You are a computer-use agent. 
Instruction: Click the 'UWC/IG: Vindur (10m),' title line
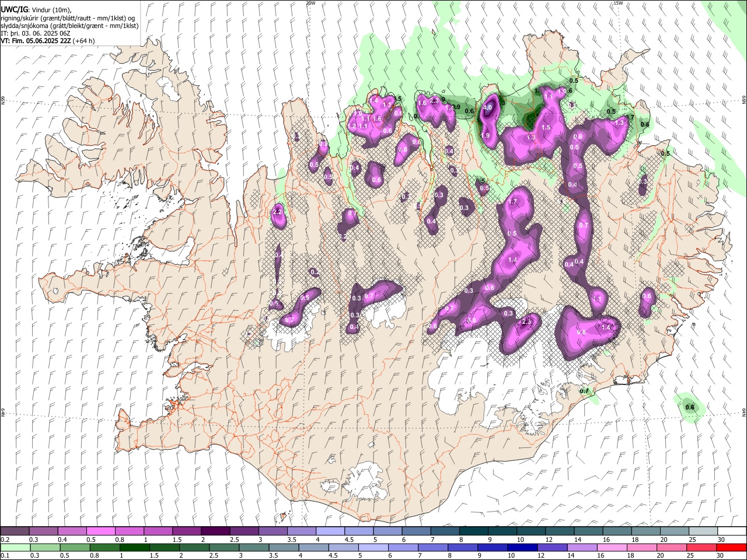[36, 10]
